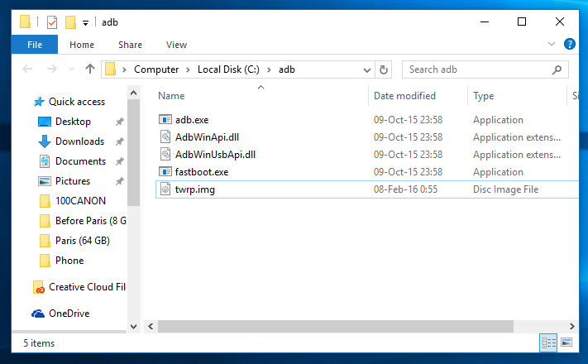Switch to details view layout
Image resolution: width=588 pixels, height=364 pixels.
[548, 342]
